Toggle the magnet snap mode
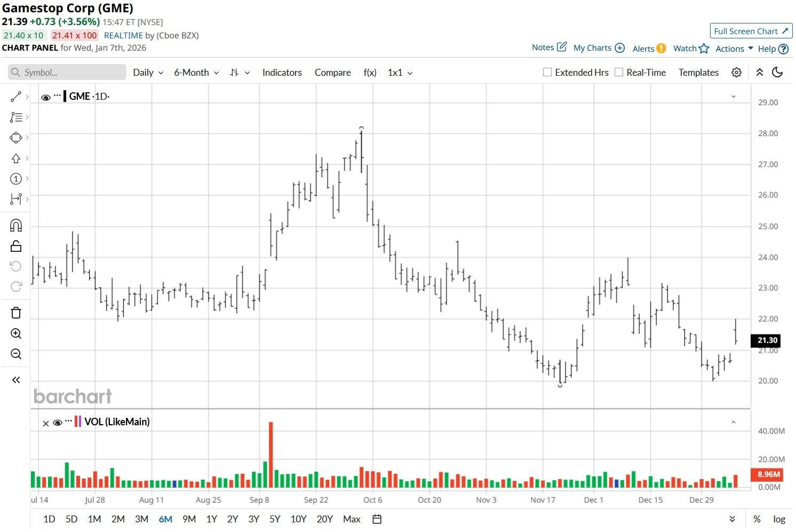Viewport: 796px width, 532px height. [x=16, y=225]
